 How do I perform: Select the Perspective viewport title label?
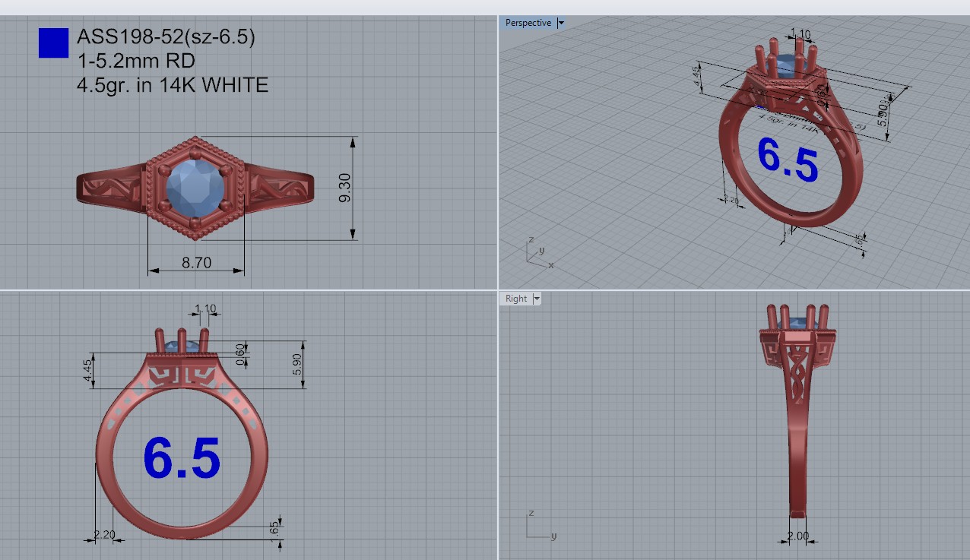tap(528, 23)
